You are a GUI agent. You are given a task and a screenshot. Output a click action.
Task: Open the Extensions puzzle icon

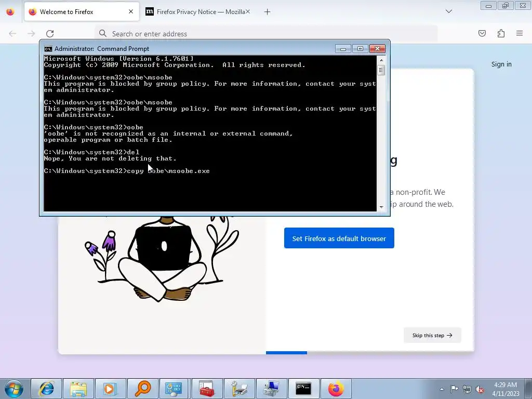click(x=501, y=33)
